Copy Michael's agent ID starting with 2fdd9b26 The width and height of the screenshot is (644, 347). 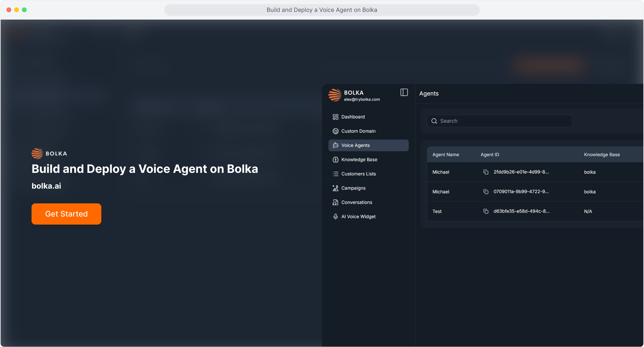tap(486, 172)
